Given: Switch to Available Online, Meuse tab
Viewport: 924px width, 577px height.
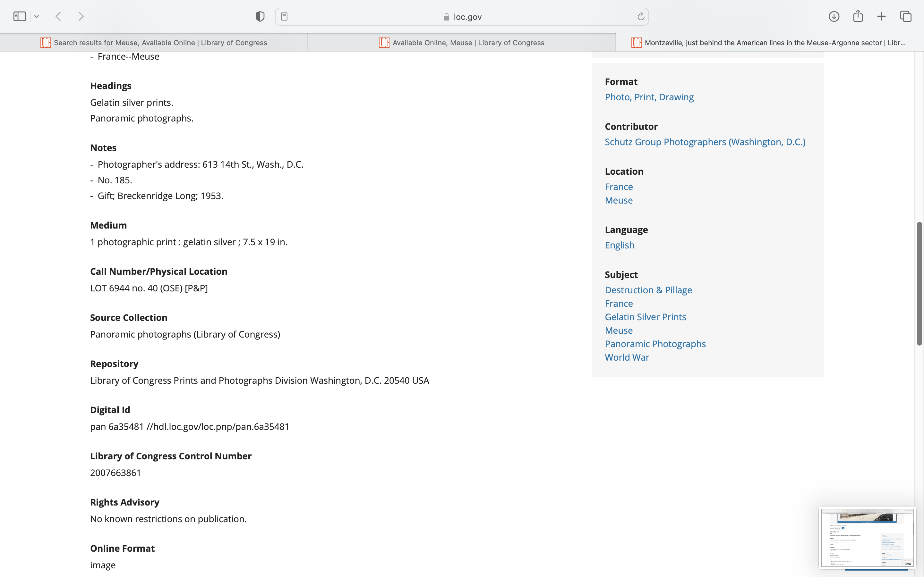Looking at the screenshot, I should pyautogui.click(x=462, y=43).
